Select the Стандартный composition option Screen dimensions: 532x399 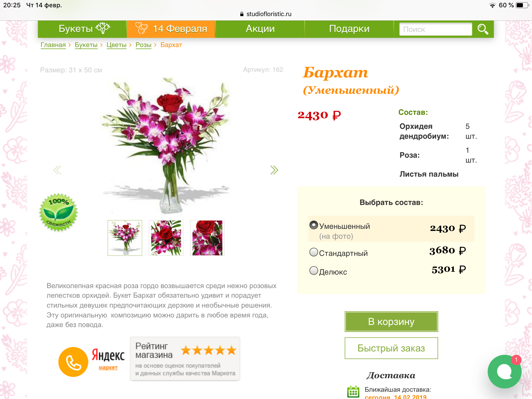(314, 252)
